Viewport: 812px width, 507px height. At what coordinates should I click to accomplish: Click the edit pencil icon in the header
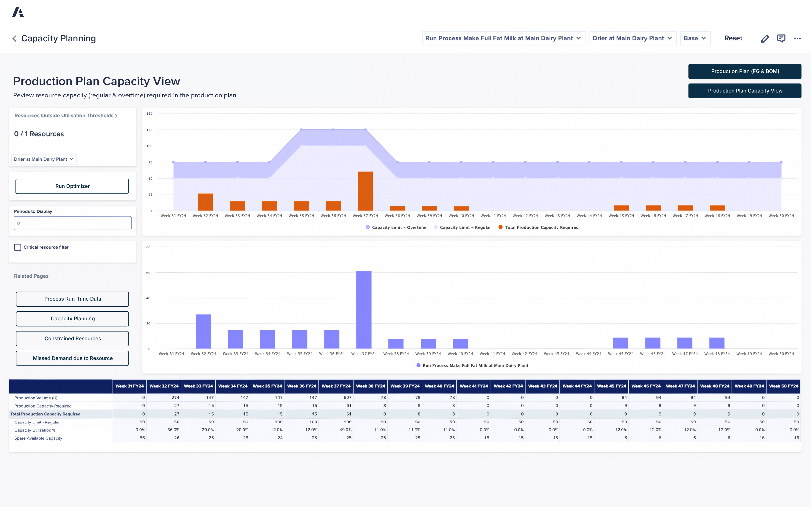click(765, 38)
